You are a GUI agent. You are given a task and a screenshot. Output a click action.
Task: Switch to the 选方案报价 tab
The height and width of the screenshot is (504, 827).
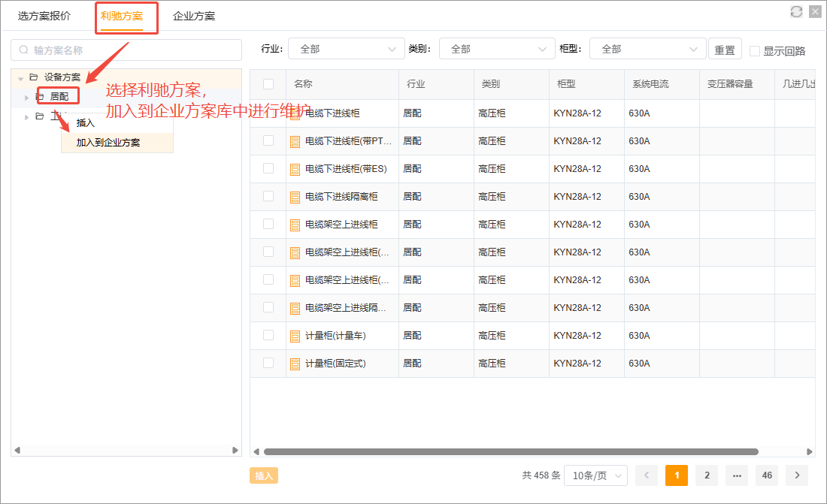44,16
